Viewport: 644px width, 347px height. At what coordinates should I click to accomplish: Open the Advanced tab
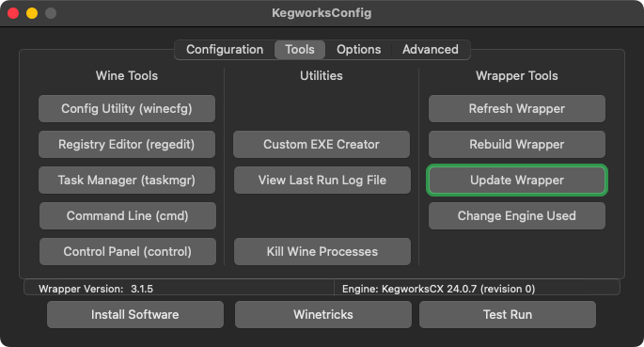[x=430, y=49]
